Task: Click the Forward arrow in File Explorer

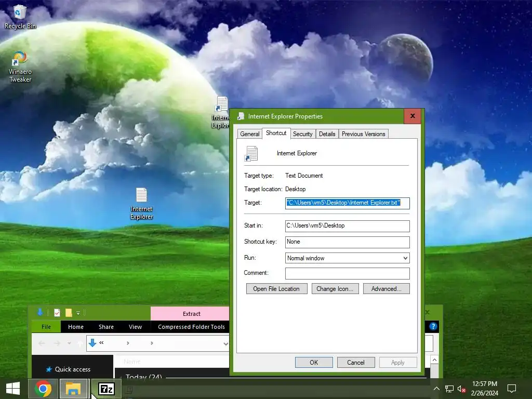Action: point(57,343)
